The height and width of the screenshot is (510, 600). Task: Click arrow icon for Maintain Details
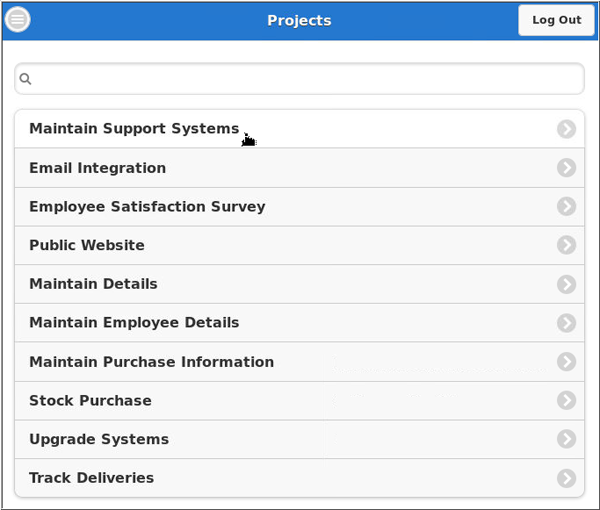click(566, 284)
